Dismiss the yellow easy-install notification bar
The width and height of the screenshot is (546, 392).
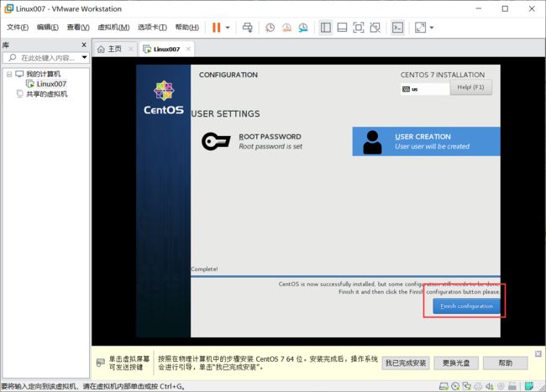[x=538, y=353]
